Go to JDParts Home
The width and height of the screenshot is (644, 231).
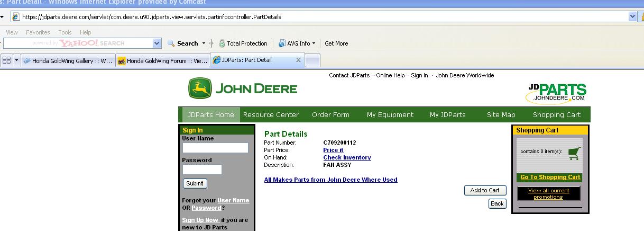pyautogui.click(x=211, y=114)
